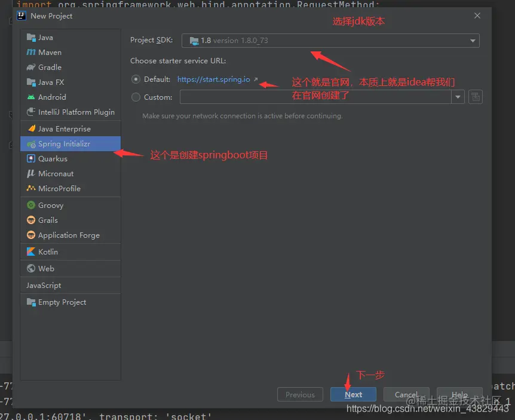Click the Application Forge icon
Viewport: 515px width, 420px height.
coord(31,235)
